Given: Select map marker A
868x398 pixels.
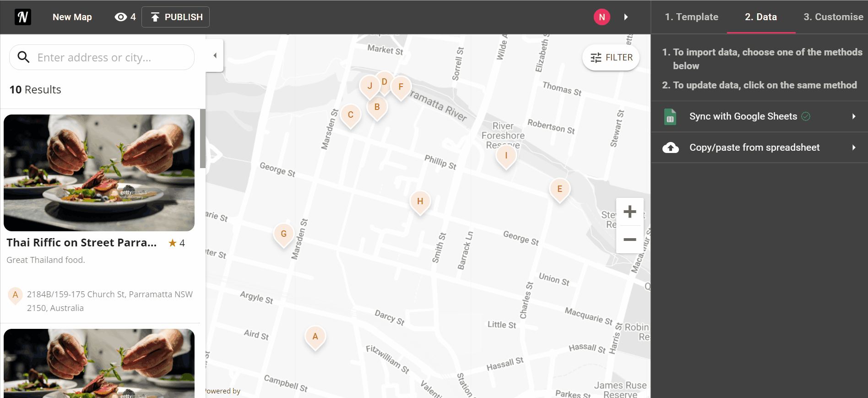Looking at the screenshot, I should (315, 338).
